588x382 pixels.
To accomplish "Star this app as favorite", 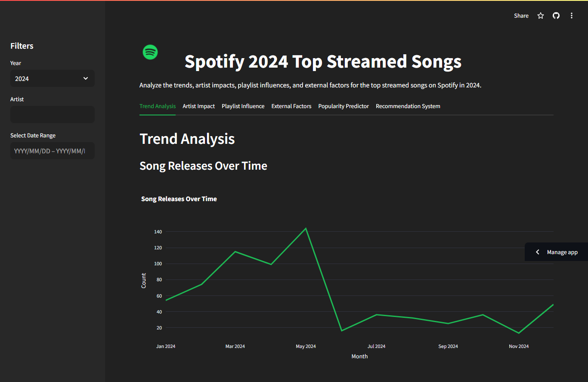I will pos(541,16).
